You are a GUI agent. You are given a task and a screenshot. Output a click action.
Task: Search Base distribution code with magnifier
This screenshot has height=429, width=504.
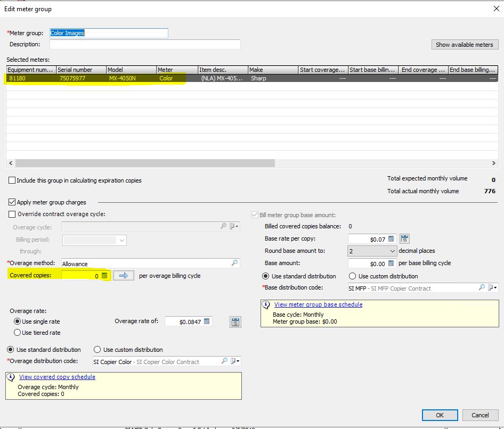(x=482, y=287)
